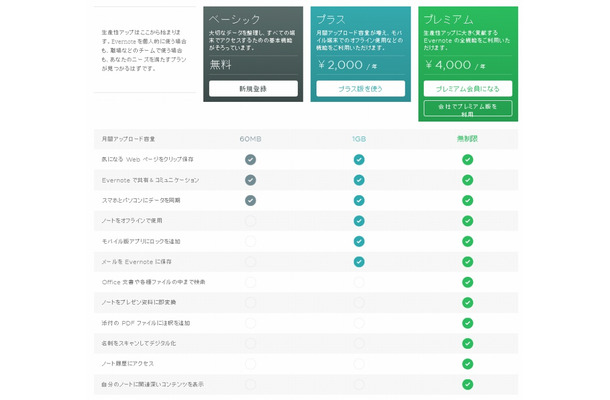Click the プレミアム plan title
This screenshot has width=610, height=400.
(x=449, y=19)
